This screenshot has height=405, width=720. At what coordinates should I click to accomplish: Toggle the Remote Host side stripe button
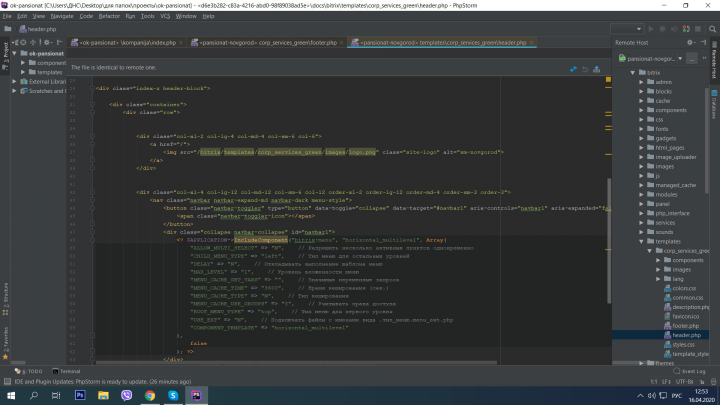coord(714,60)
